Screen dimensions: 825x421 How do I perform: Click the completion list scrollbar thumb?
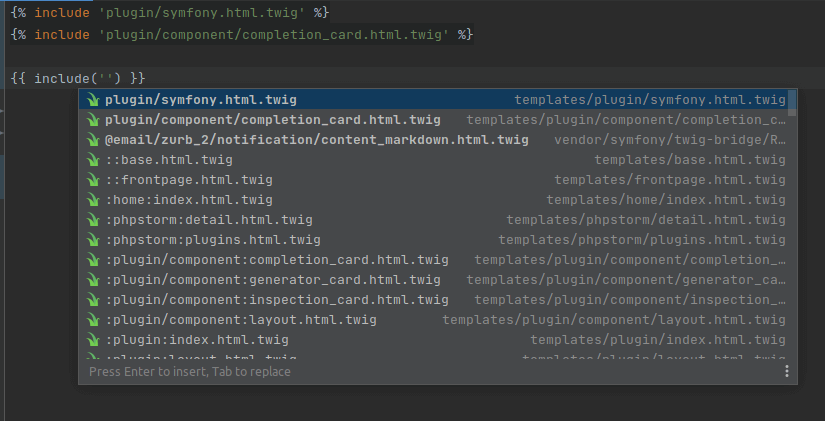792,103
